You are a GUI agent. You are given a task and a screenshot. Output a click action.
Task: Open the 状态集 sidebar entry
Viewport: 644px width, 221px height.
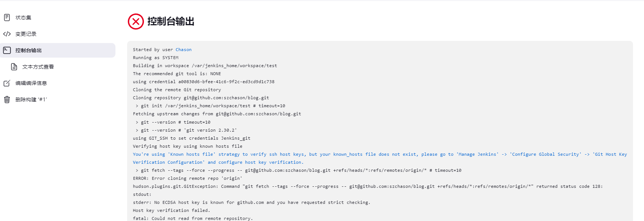[58, 18]
